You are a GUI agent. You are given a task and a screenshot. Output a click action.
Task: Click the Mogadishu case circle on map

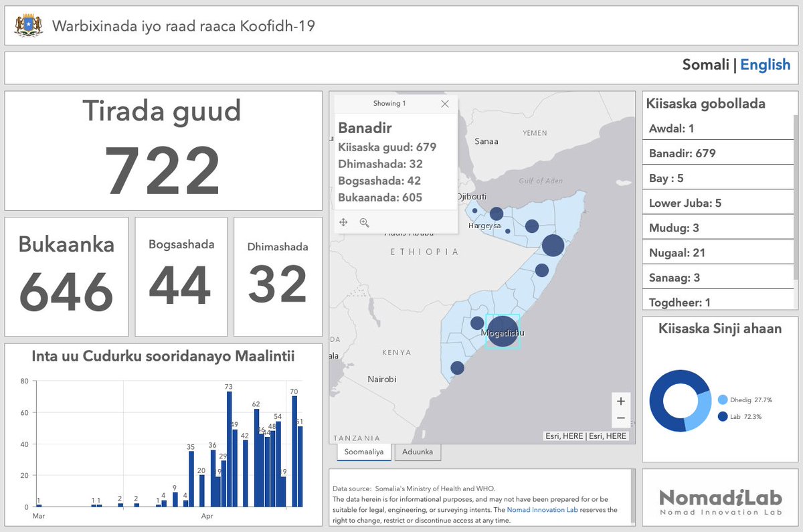503,331
